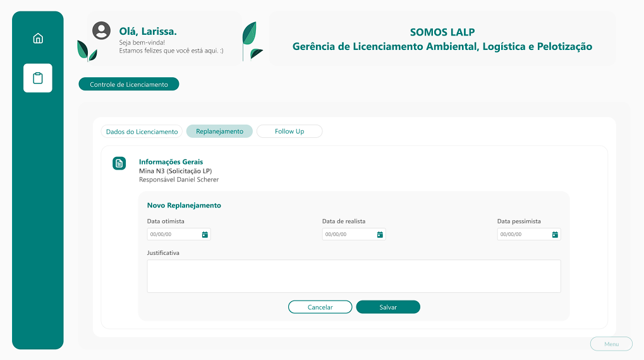Switch to the Dados do Licenciamento tab

142,132
